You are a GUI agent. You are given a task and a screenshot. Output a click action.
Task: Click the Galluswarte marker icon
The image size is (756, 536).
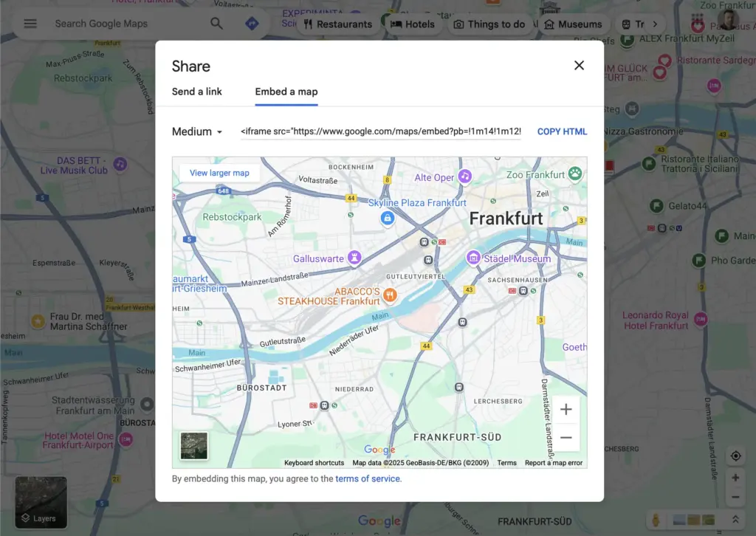click(354, 258)
